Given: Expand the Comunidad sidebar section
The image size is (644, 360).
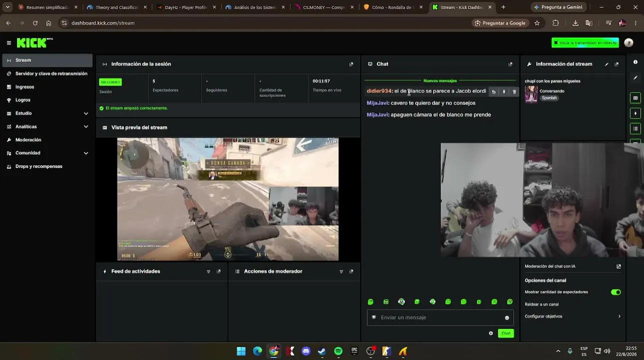Looking at the screenshot, I should (86, 153).
